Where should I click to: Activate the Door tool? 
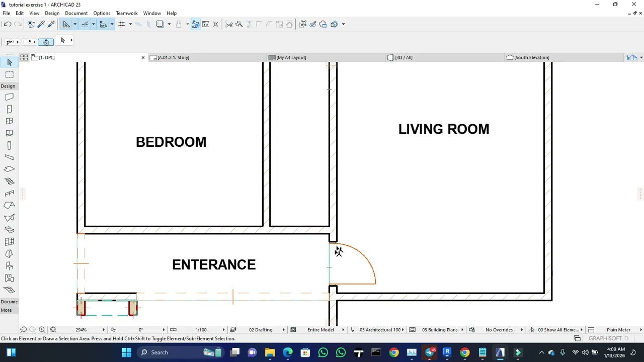9,109
